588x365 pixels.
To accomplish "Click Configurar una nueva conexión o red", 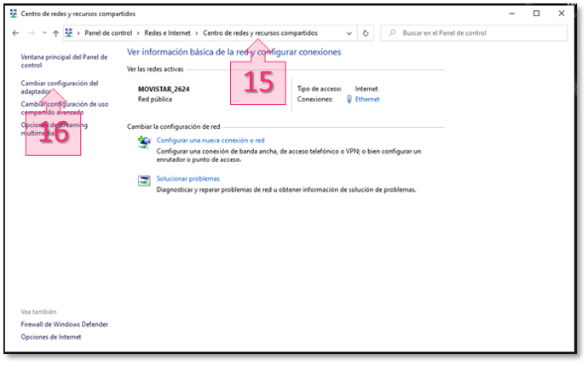I will coord(210,141).
